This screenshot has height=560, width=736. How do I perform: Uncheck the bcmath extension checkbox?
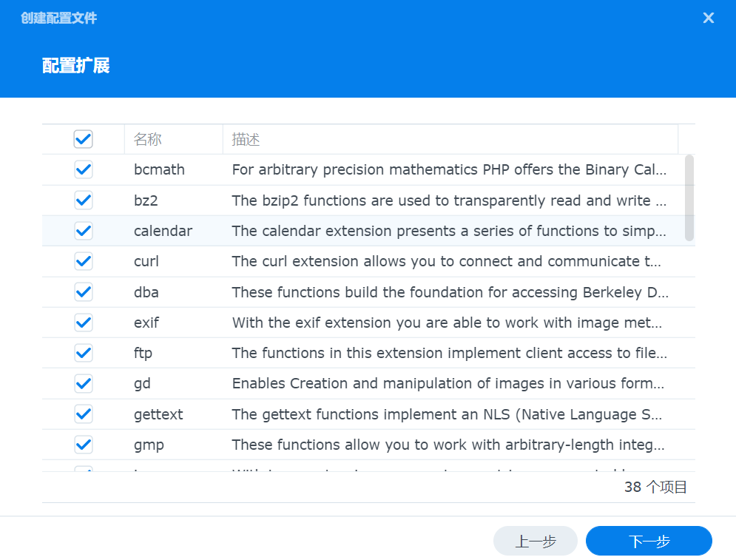coord(83,169)
